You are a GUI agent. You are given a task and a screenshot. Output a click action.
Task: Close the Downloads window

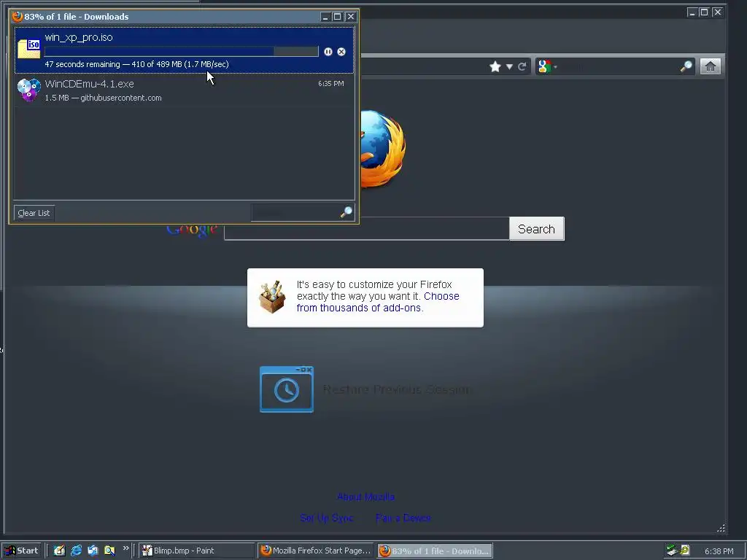pos(351,17)
